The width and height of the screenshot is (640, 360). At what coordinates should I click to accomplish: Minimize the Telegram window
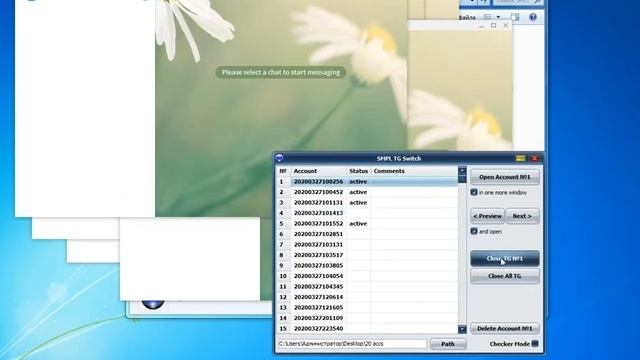pyautogui.click(x=481, y=26)
